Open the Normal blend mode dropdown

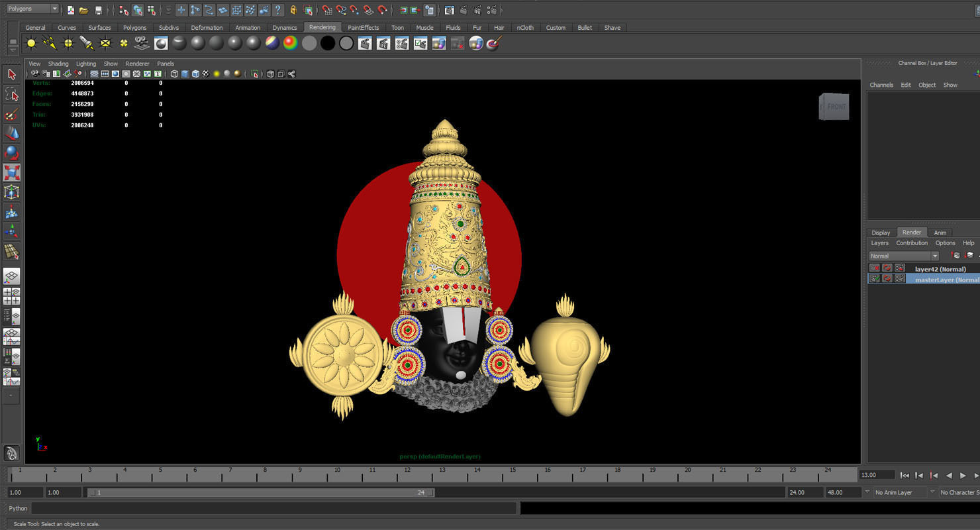pos(904,256)
